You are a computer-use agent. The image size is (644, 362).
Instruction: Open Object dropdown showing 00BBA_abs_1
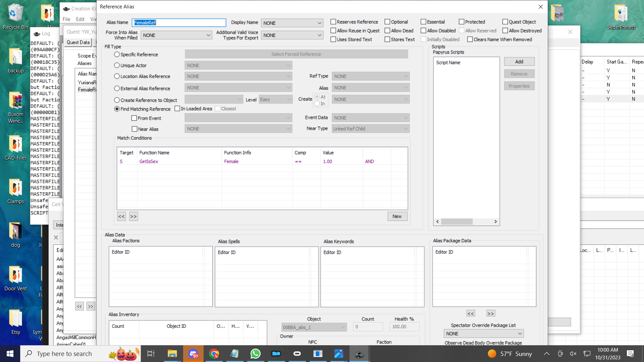(314, 327)
